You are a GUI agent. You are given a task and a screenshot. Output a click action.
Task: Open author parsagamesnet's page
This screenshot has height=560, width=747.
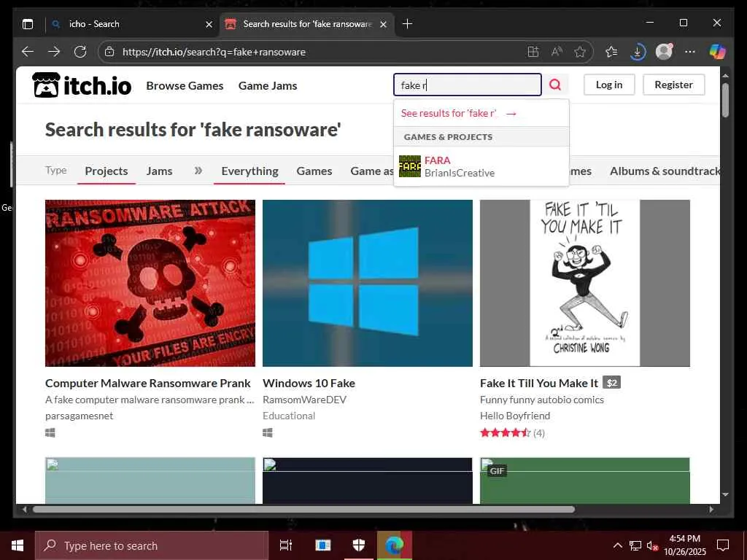[79, 416]
